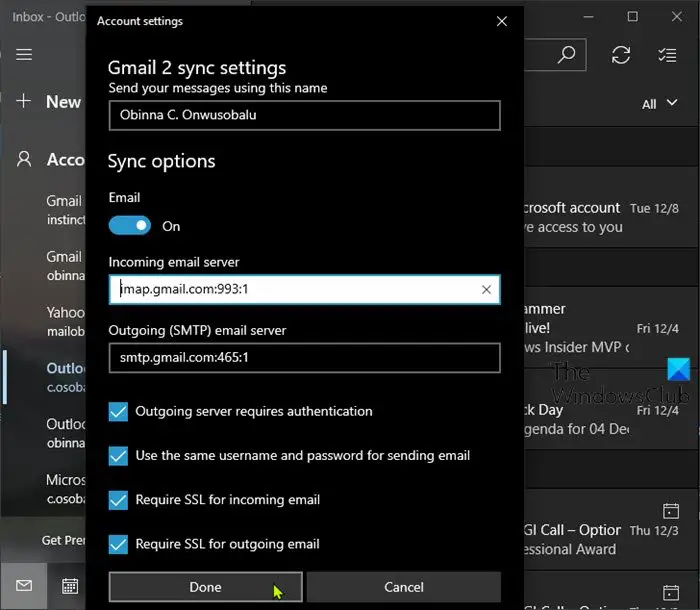Click calendar icon on Thu 12/3 email
Screen dimensions: 700x610
671,511
